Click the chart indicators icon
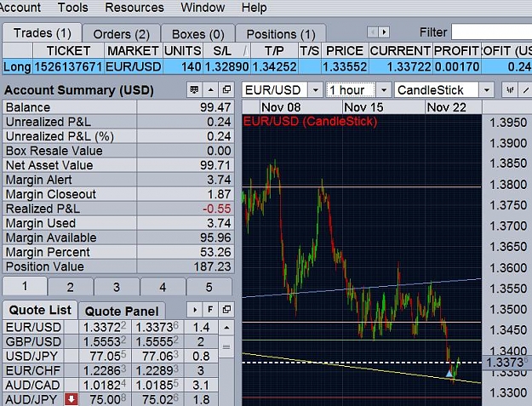Viewport: 532px width, 406px height. point(510,90)
